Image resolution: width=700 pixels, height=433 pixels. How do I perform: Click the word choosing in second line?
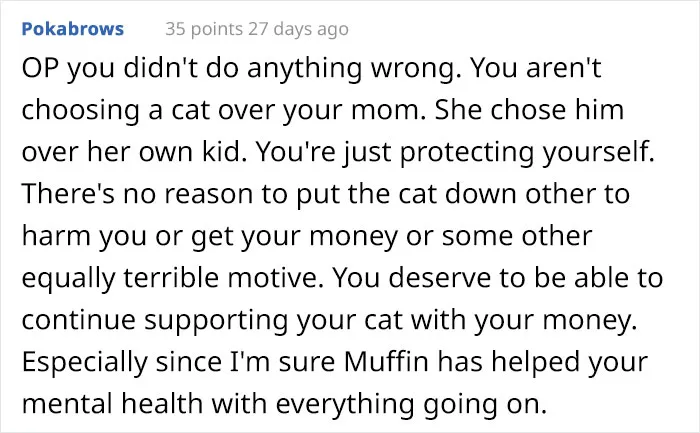(x=80, y=111)
